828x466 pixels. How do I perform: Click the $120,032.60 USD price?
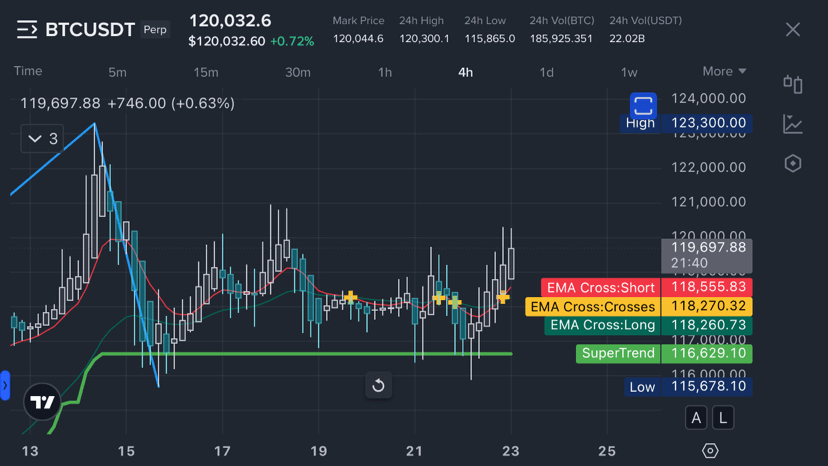(227, 41)
